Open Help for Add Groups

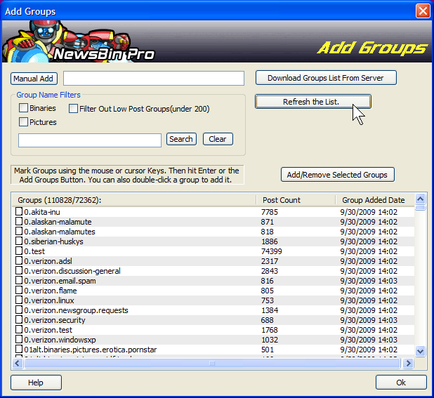tap(36, 382)
